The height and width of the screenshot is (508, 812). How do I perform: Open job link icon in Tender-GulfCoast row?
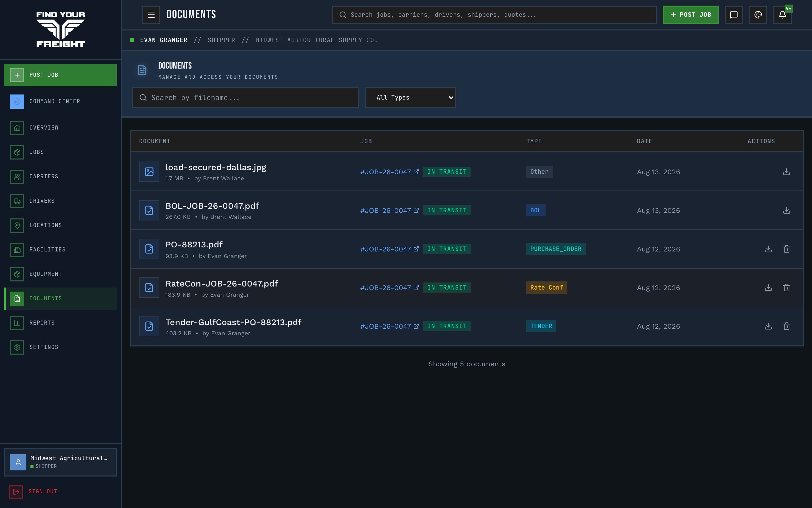(416, 326)
